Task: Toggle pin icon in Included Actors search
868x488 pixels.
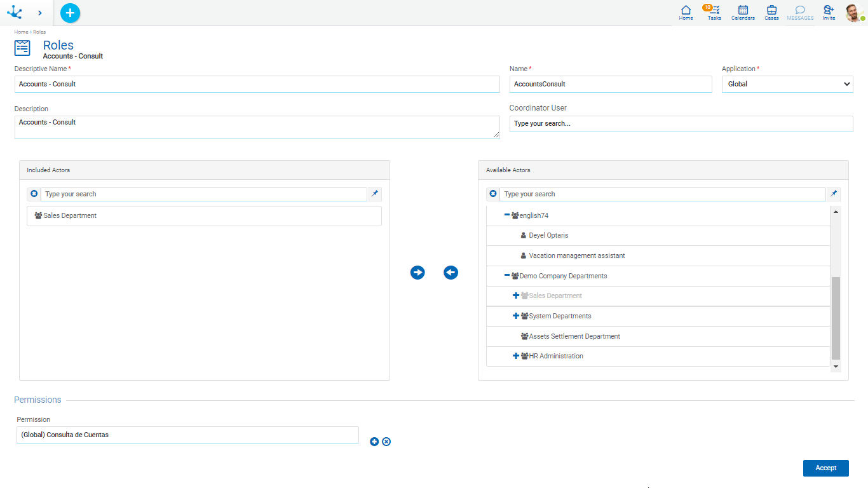Action: (x=375, y=194)
